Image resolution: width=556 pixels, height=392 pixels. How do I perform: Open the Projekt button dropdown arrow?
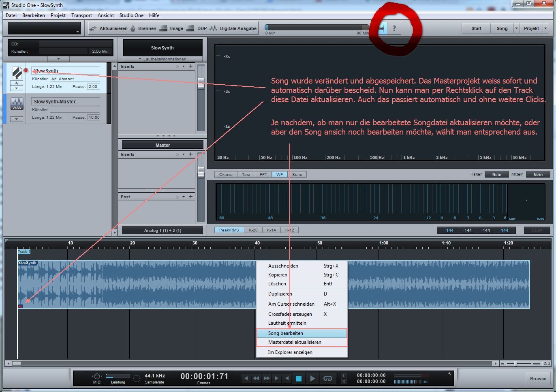(545, 28)
